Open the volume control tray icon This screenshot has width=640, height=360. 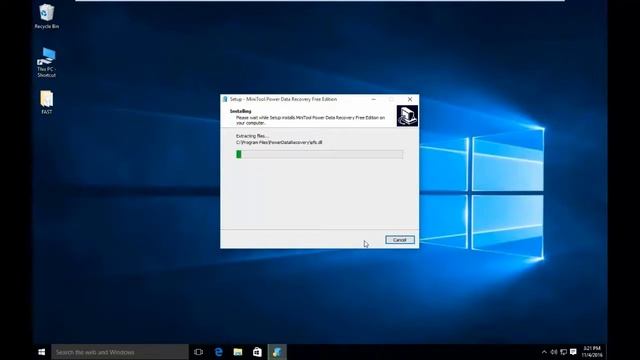(x=554, y=352)
